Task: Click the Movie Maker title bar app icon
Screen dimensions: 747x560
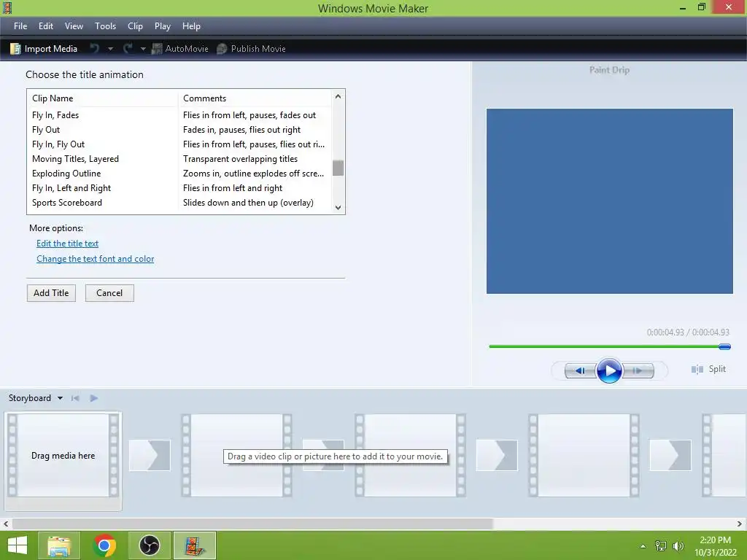Action: coord(7,8)
